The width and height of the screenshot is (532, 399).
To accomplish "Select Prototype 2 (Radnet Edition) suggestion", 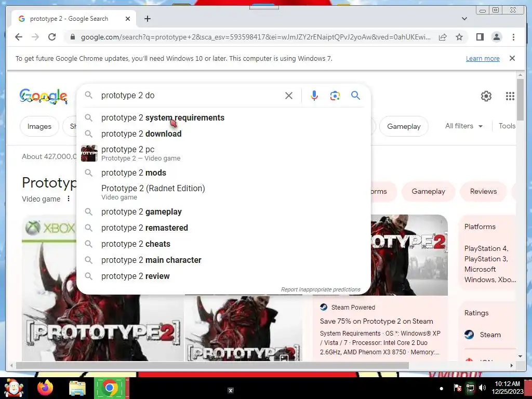I will coord(223,192).
